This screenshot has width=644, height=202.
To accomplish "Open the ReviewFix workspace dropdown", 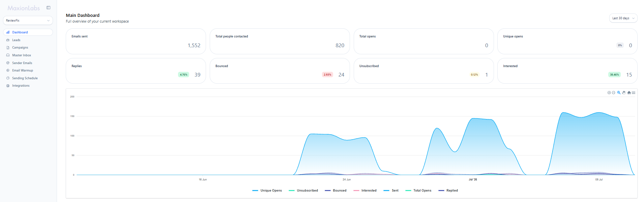I will pos(28,21).
